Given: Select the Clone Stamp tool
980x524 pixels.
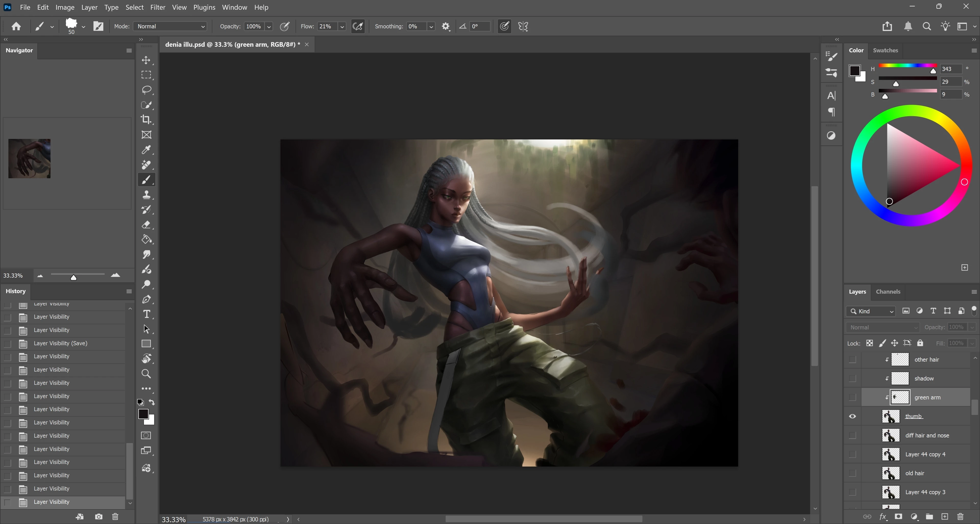Looking at the screenshot, I should click(x=146, y=195).
